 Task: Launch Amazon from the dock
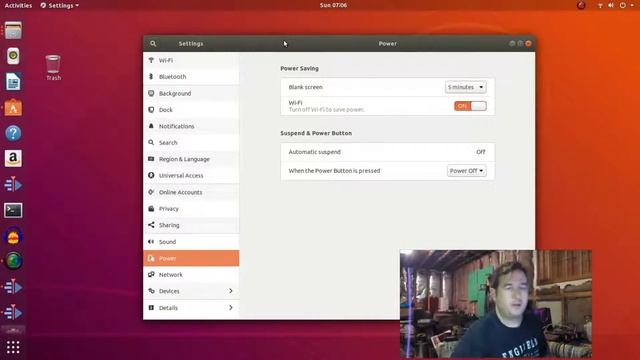pos(13,158)
